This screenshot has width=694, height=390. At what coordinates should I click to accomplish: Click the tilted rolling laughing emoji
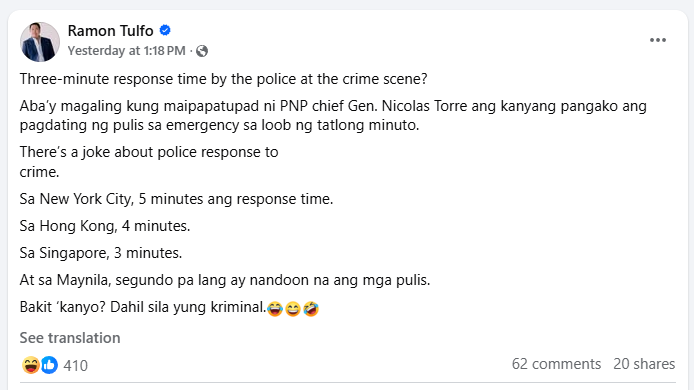311,308
